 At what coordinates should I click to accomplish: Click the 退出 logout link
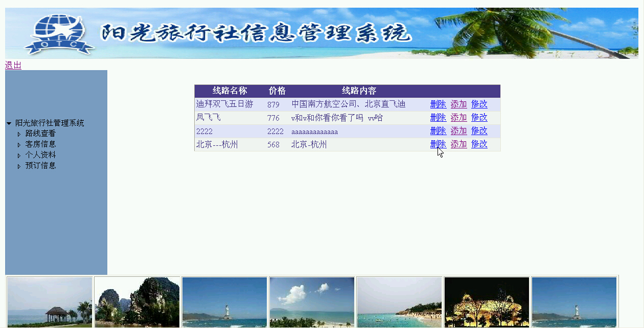click(x=13, y=65)
